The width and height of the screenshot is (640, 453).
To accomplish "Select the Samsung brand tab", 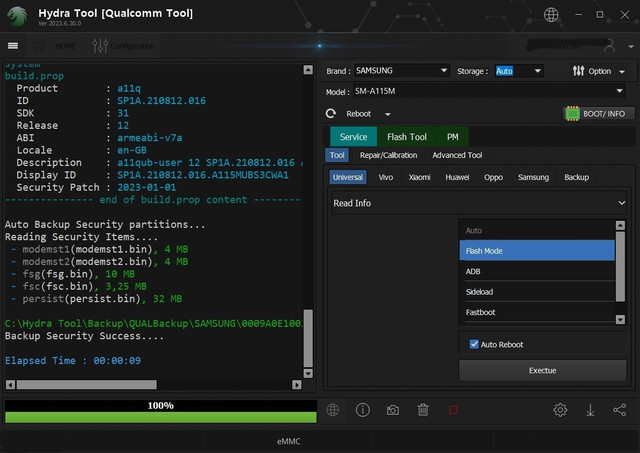I will pos(533,177).
